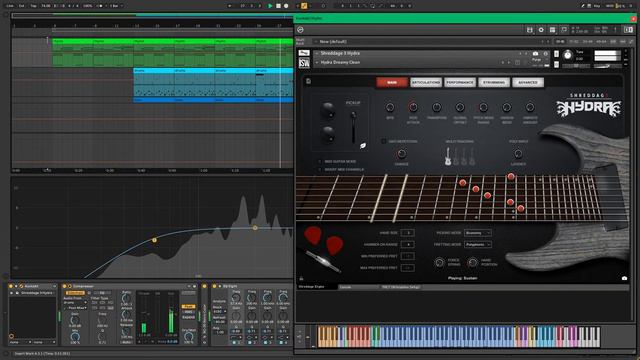Open the Compressor Audio From dropdown
The image size is (640, 360).
tap(75, 303)
